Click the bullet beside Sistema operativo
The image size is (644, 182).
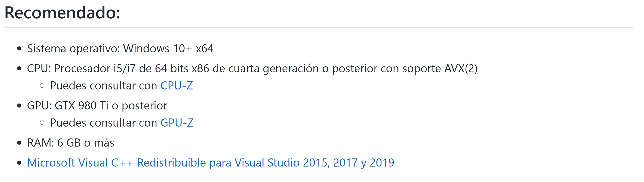coord(19,49)
